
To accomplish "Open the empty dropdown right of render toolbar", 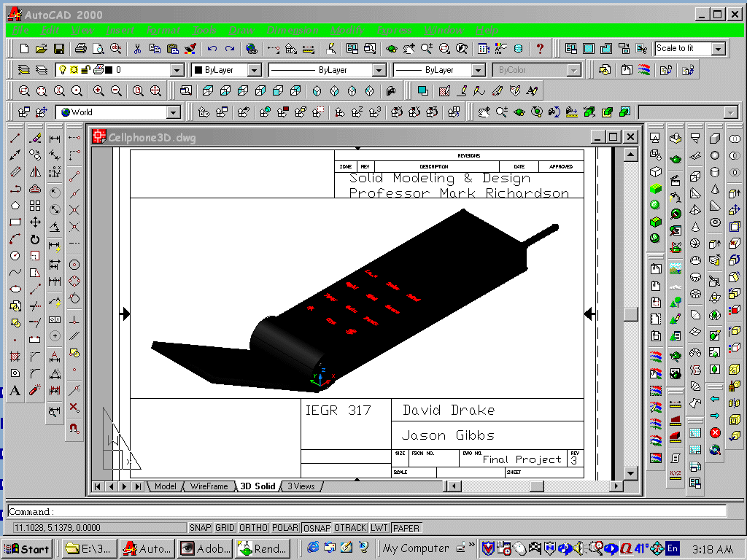I will point(730,113).
